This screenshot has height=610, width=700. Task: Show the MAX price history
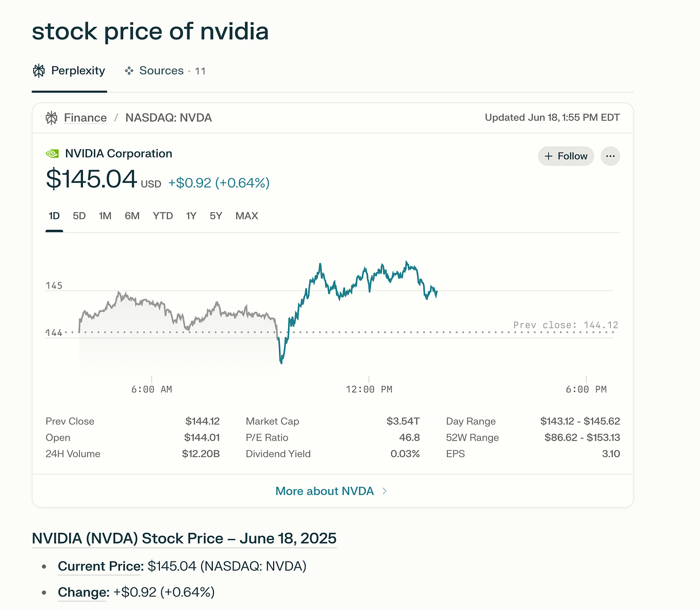(x=246, y=216)
